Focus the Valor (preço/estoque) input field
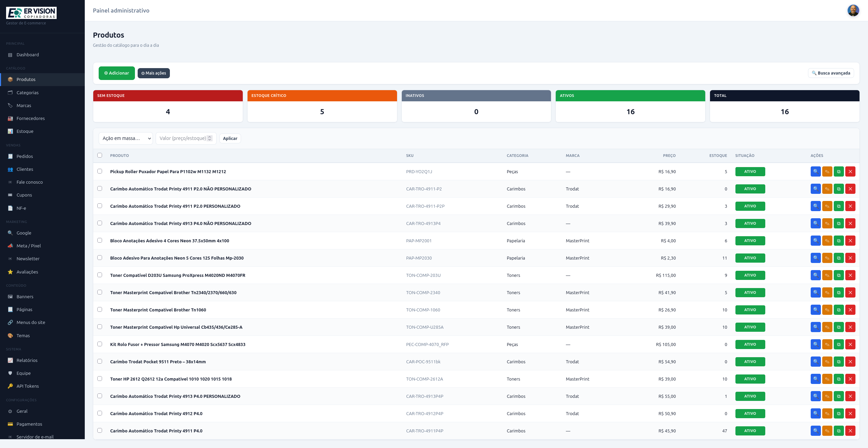The height and width of the screenshot is (448, 868). (x=186, y=138)
